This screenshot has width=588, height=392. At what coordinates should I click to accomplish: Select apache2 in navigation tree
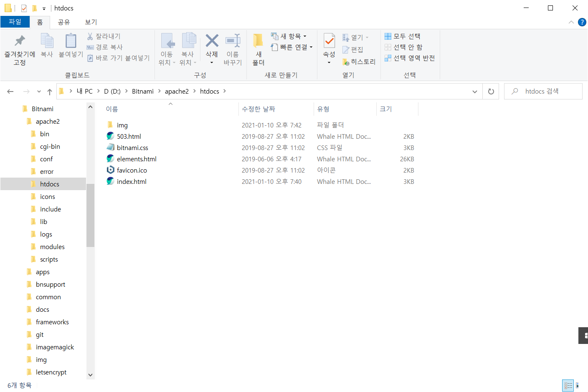pos(48,122)
